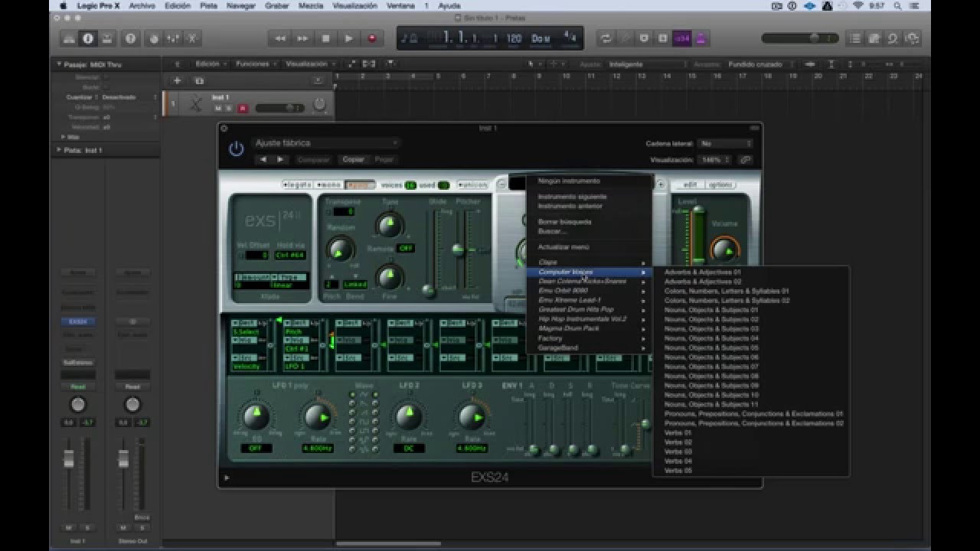Open Archivo menu in menu bar
This screenshot has width=980, height=551.
pos(142,5)
